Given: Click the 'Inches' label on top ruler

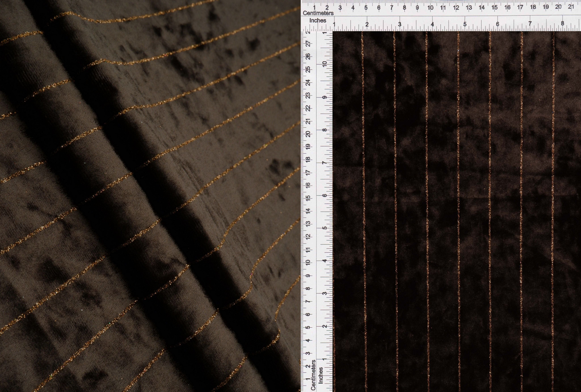Looking at the screenshot, I should (318, 21).
